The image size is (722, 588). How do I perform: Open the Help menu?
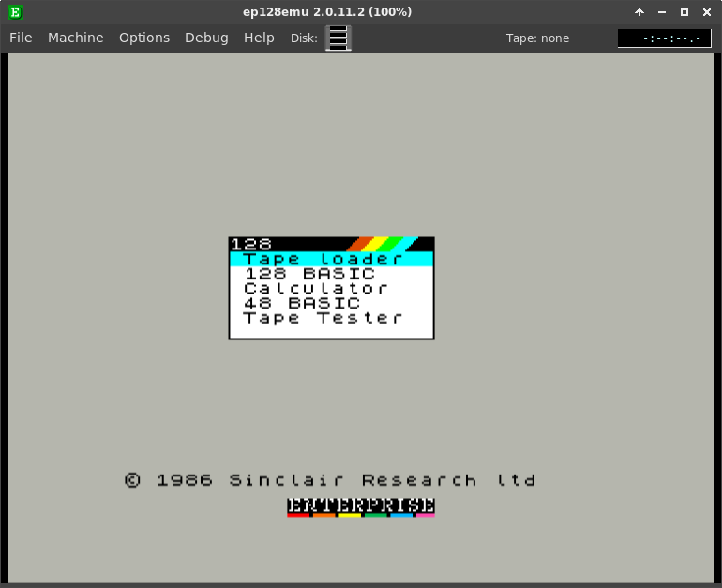259,38
